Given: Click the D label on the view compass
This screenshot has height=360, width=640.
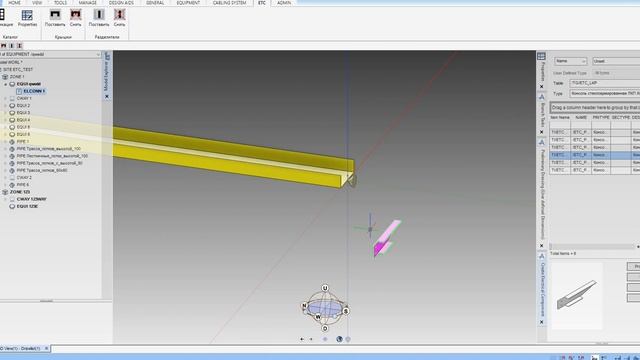Looking at the screenshot, I should 325,328.
